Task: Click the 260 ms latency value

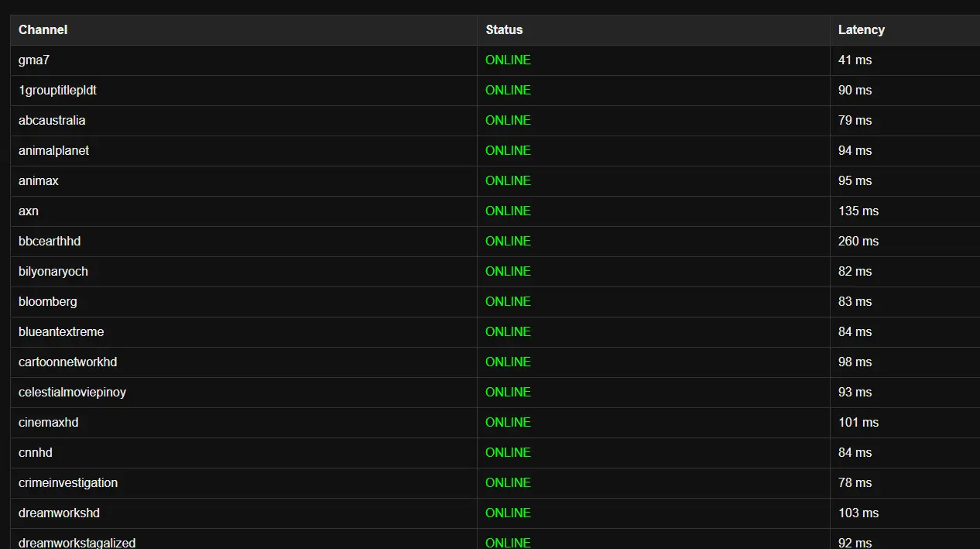Action: pyautogui.click(x=858, y=241)
